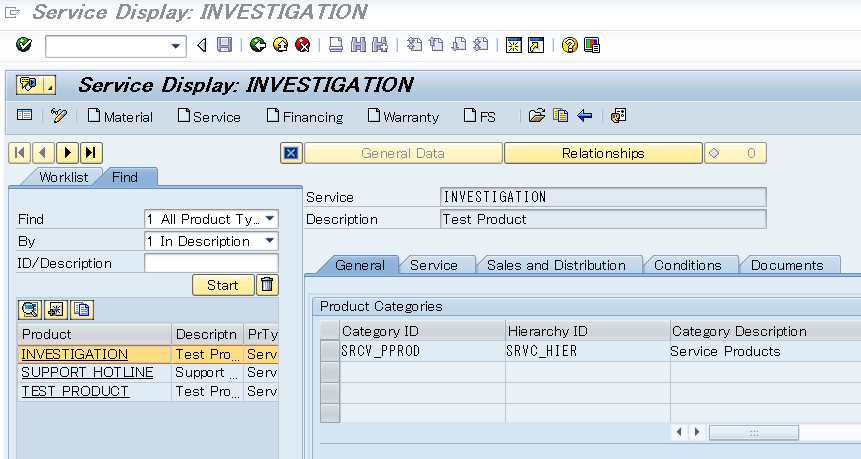
Task: Click the Display/Change pencil icon
Action: click(59, 115)
